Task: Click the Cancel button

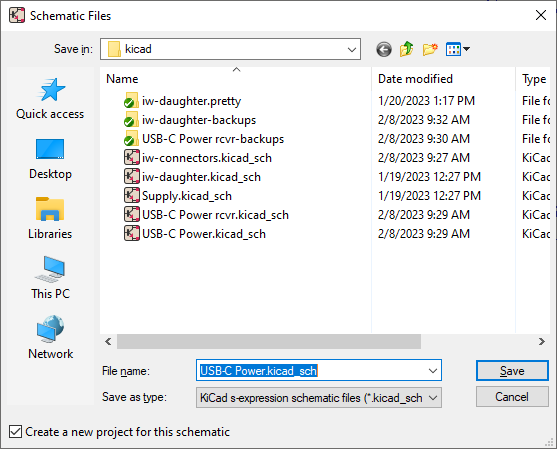Action: tap(512, 397)
